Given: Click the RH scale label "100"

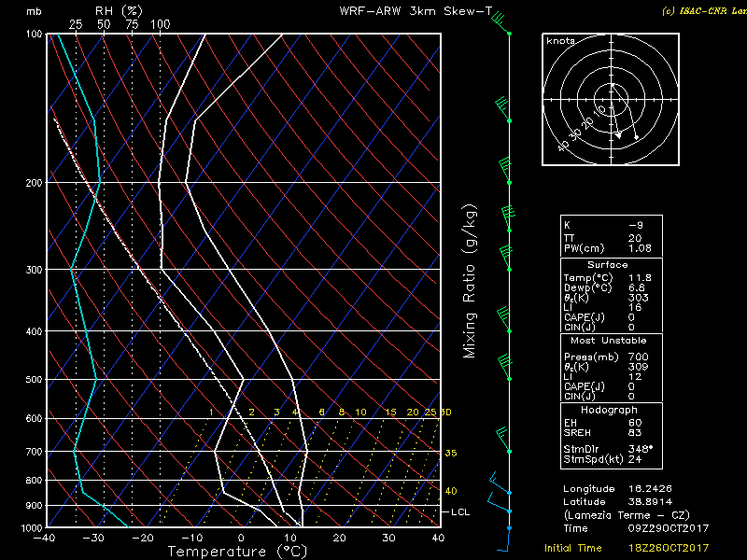Looking at the screenshot, I should tap(160, 24).
